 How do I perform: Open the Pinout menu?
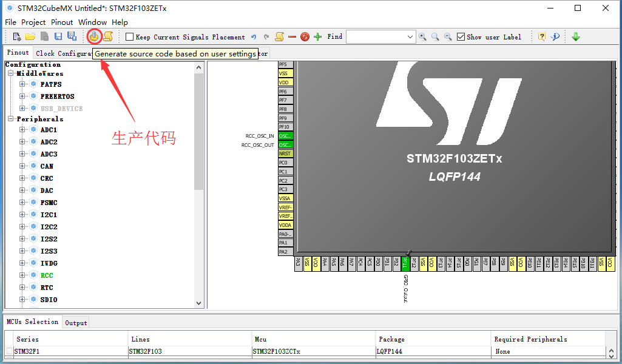tap(62, 22)
